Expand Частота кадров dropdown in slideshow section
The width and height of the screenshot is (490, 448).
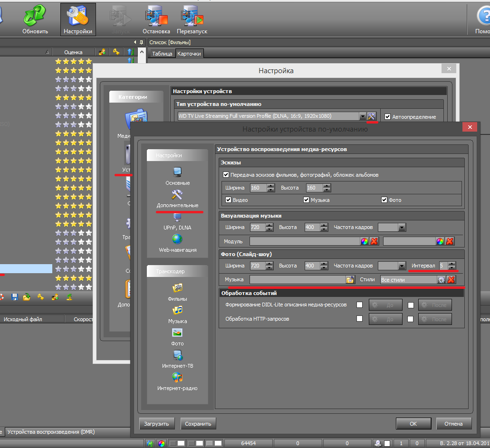tap(402, 266)
